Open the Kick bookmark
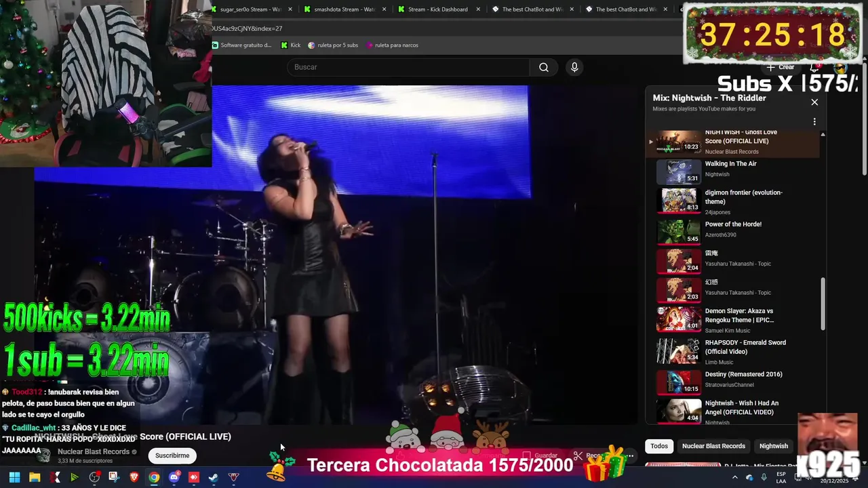The image size is (868, 488). pos(290,45)
